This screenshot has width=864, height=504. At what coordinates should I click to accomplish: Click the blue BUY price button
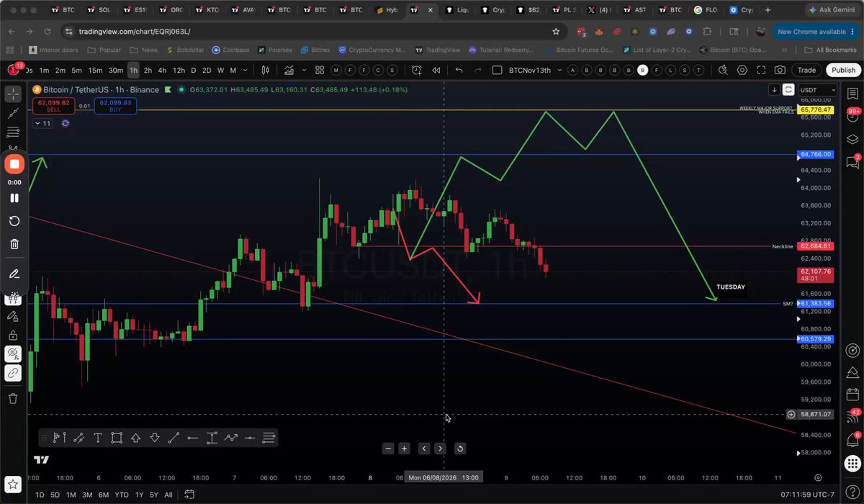[115, 105]
